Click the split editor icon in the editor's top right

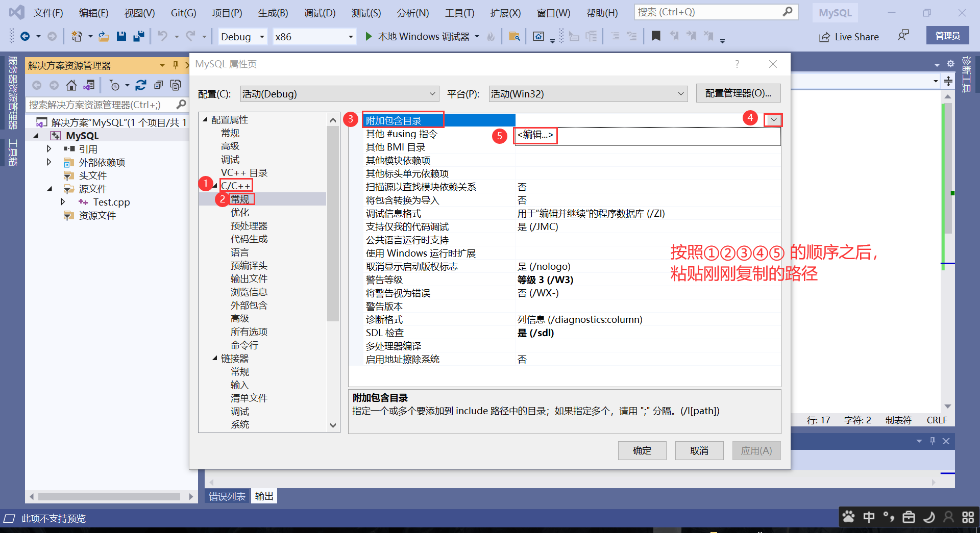pyautogui.click(x=948, y=81)
